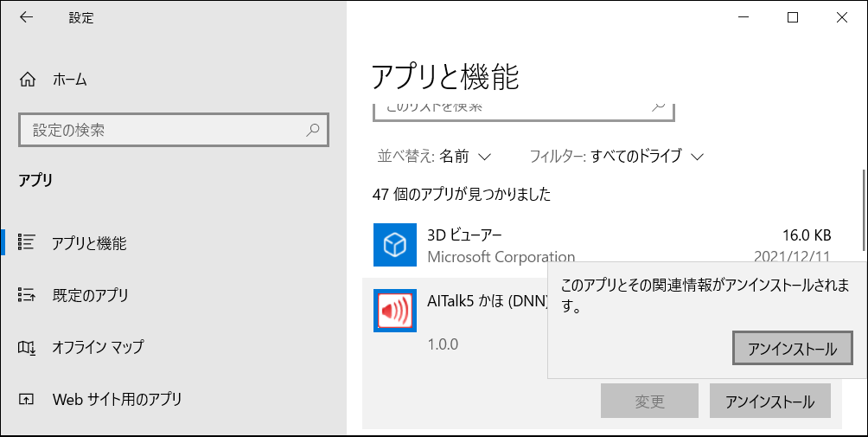
Task: Click the AITalk5 かほ (DNN) app name
Action: (x=487, y=302)
